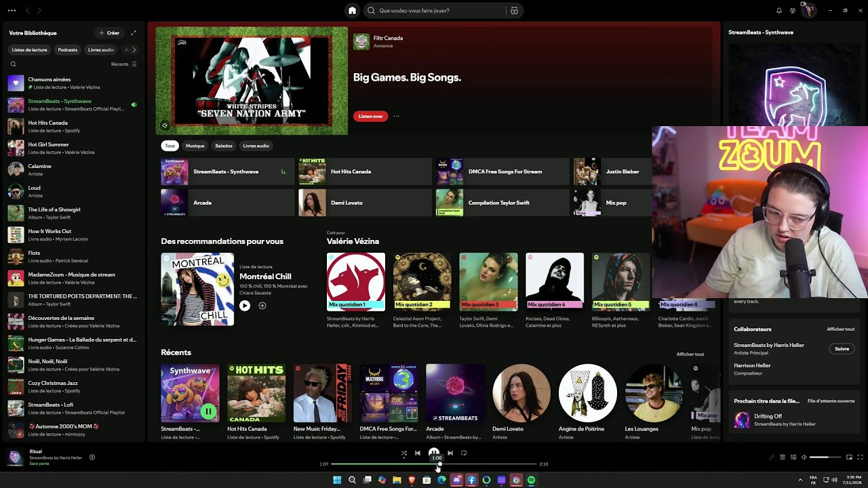This screenshot has height=488, width=868.
Task: Click the Créer button in library
Action: click(x=109, y=33)
